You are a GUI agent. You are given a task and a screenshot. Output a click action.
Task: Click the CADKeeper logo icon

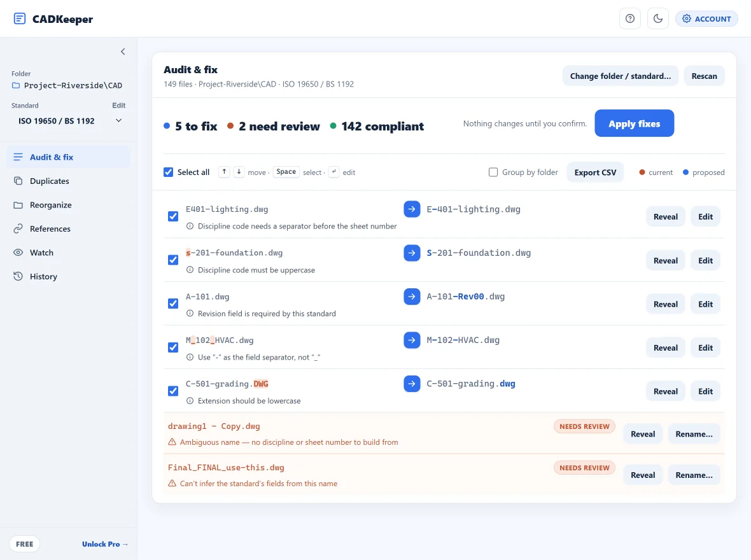pyautogui.click(x=20, y=18)
